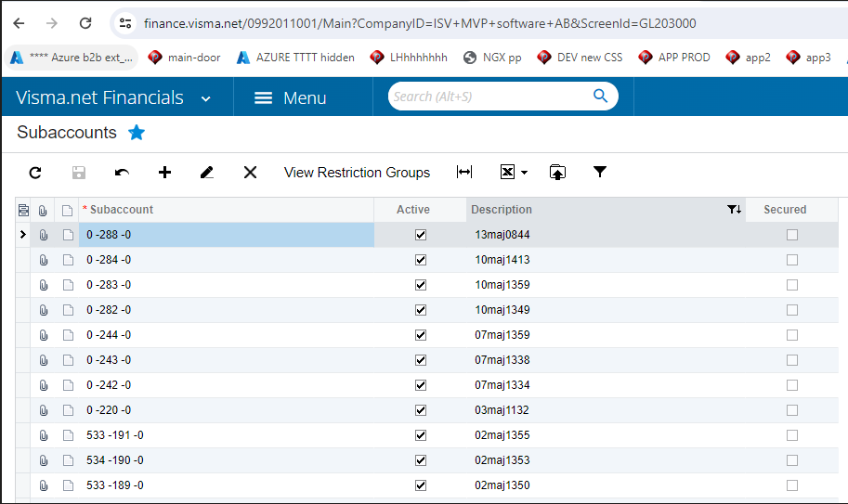Click the Fit to Screen column width icon
This screenshot has height=504, width=848.
pyautogui.click(x=464, y=172)
